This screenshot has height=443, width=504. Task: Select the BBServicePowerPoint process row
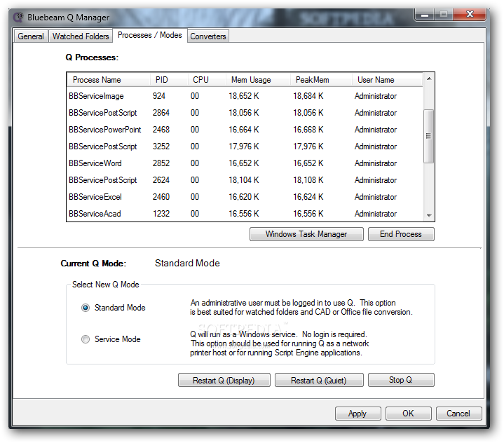tap(244, 130)
